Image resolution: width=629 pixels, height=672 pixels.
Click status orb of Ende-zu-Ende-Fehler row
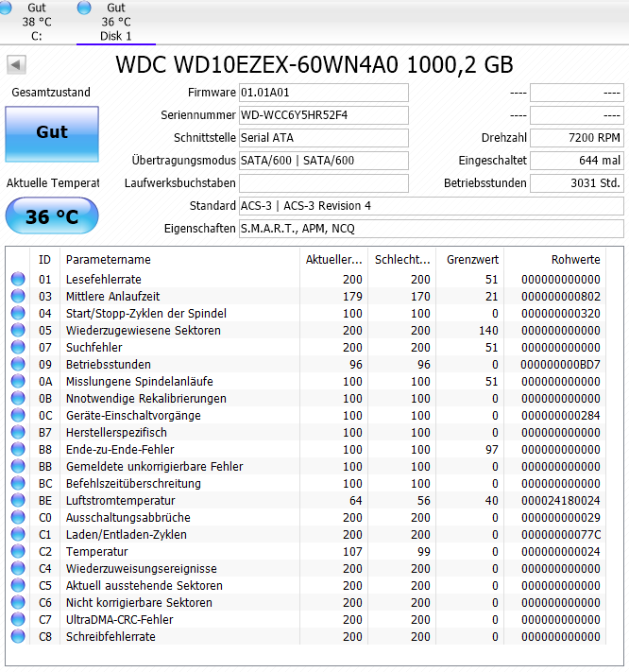(x=18, y=450)
